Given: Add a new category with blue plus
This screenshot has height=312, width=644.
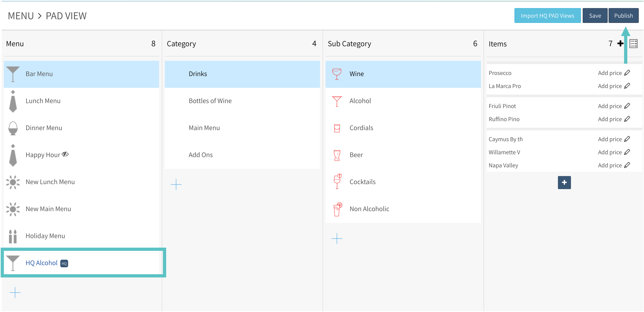Looking at the screenshot, I should (x=176, y=185).
